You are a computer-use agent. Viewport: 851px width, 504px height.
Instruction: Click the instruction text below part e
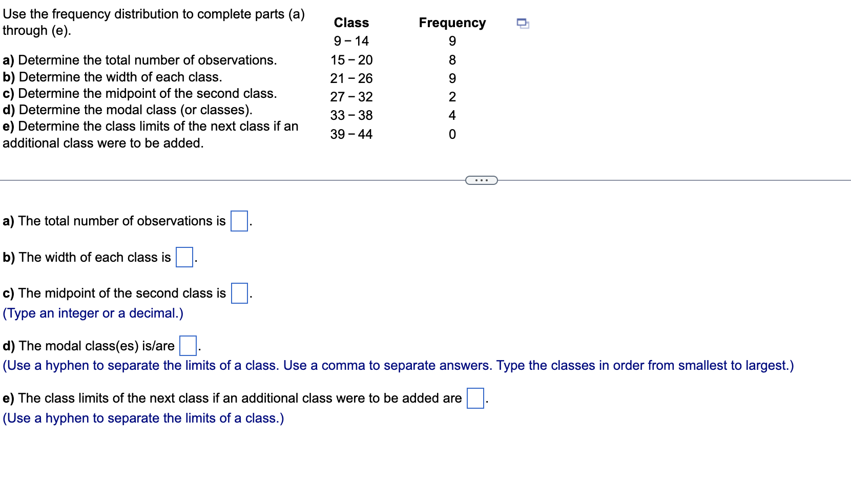coord(143,418)
